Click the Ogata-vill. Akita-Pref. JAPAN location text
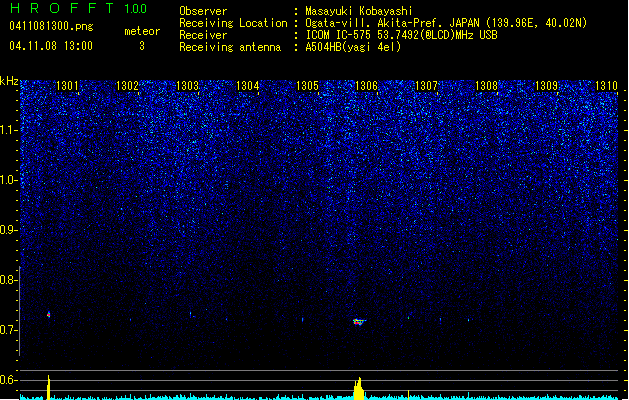Viewport: 629px width, 400px height. click(x=446, y=23)
